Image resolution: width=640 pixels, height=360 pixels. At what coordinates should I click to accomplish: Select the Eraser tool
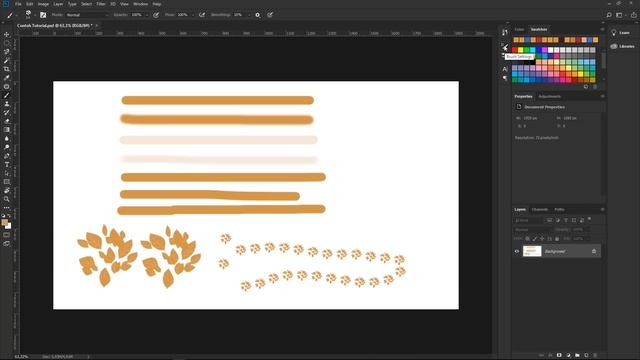(x=7, y=121)
